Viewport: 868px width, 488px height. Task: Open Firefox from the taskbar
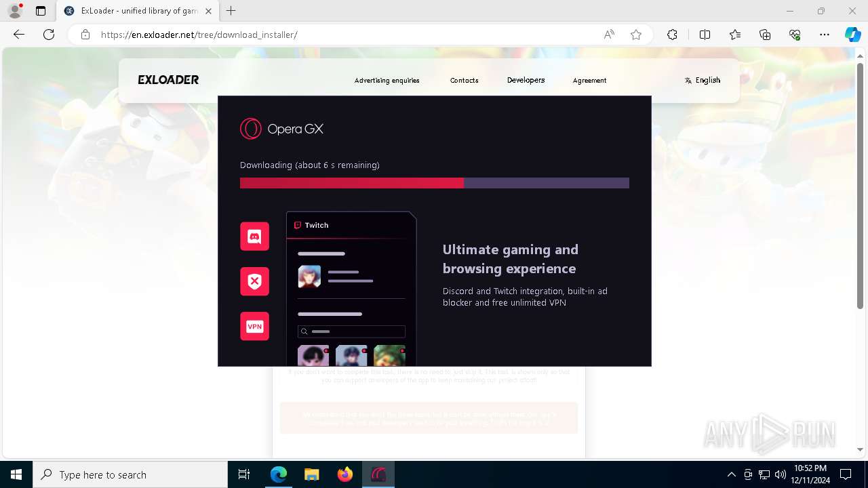click(x=344, y=474)
